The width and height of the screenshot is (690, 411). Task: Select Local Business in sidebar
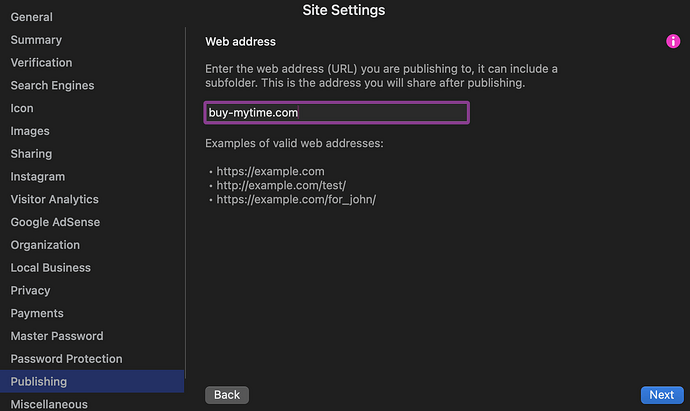(x=51, y=268)
